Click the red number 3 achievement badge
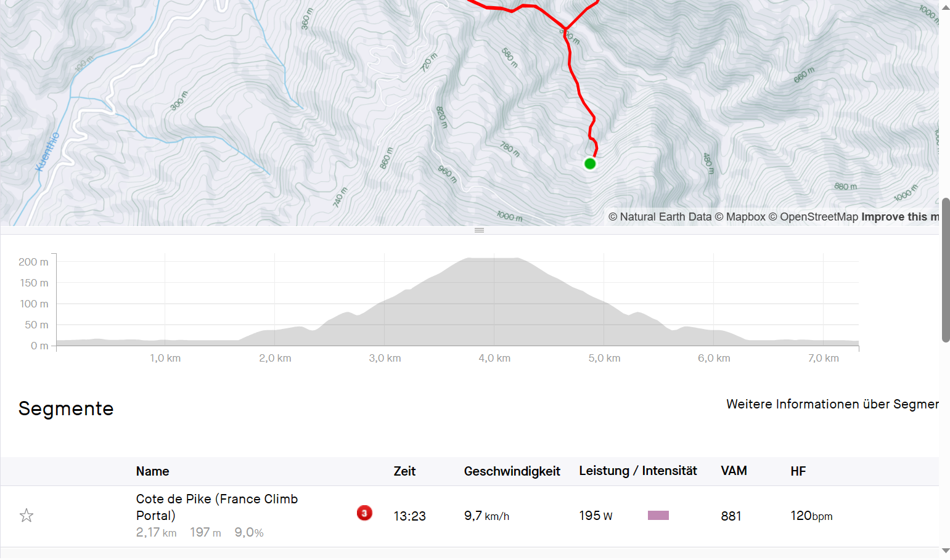This screenshot has width=950, height=560. pyautogui.click(x=364, y=513)
